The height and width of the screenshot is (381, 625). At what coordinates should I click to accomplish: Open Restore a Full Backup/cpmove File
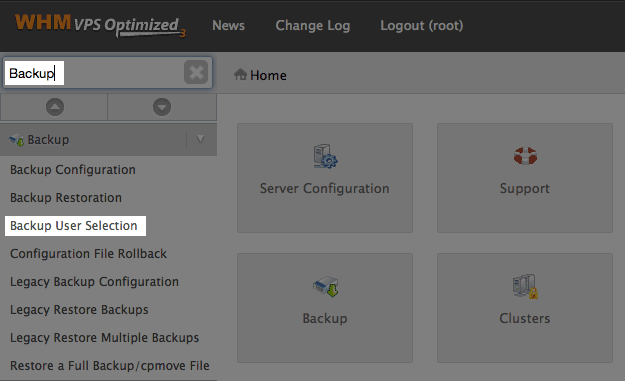coord(110,366)
